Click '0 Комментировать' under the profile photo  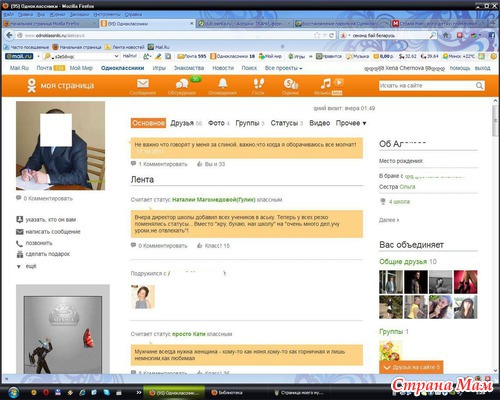44,198
